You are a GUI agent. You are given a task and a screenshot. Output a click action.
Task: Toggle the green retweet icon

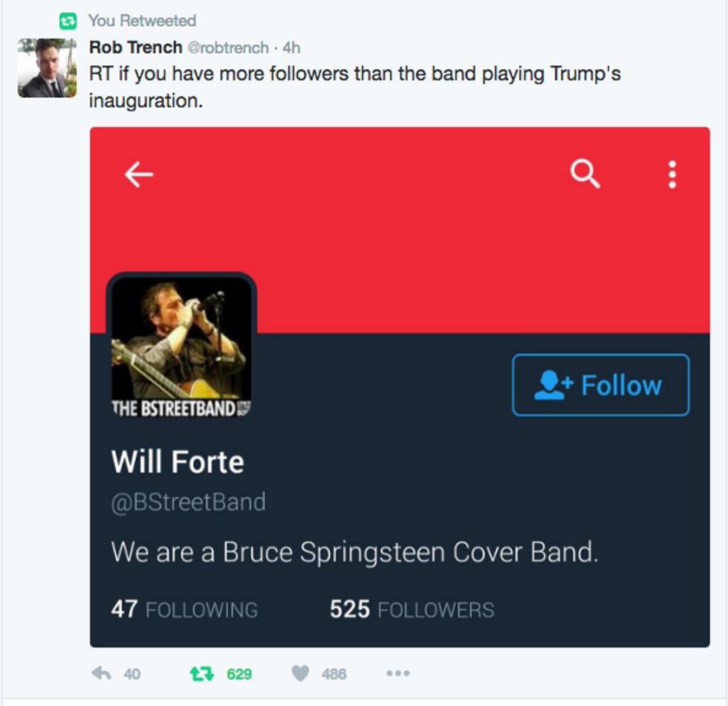(x=202, y=673)
